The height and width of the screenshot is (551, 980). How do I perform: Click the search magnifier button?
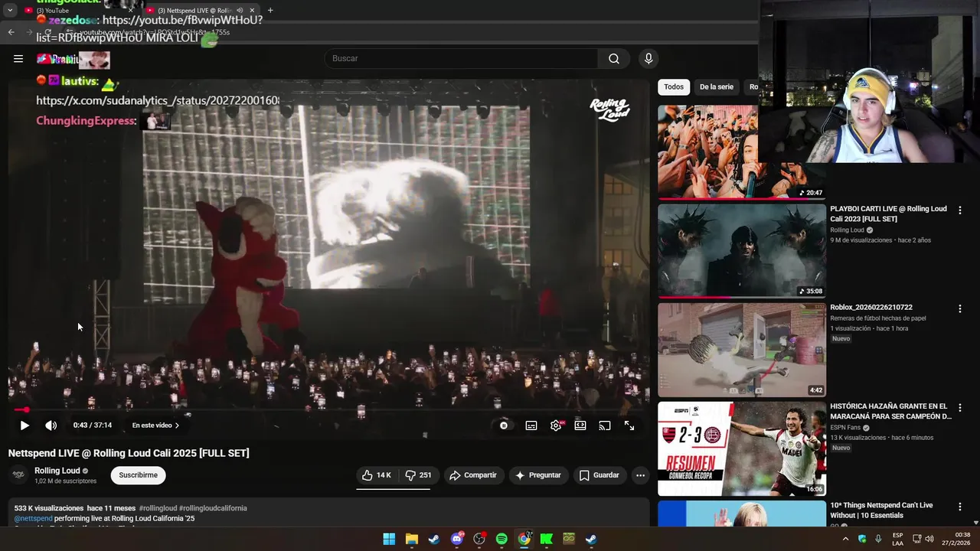coord(614,59)
